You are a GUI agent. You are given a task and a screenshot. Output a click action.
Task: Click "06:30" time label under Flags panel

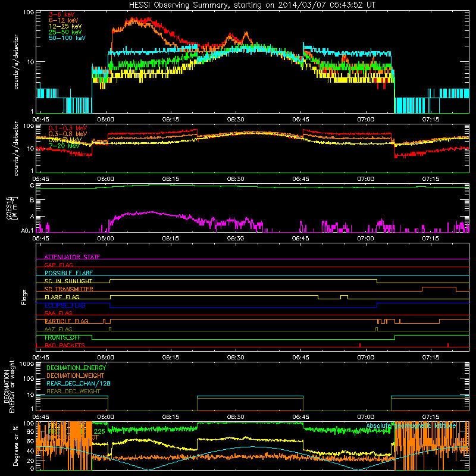[x=236, y=358]
